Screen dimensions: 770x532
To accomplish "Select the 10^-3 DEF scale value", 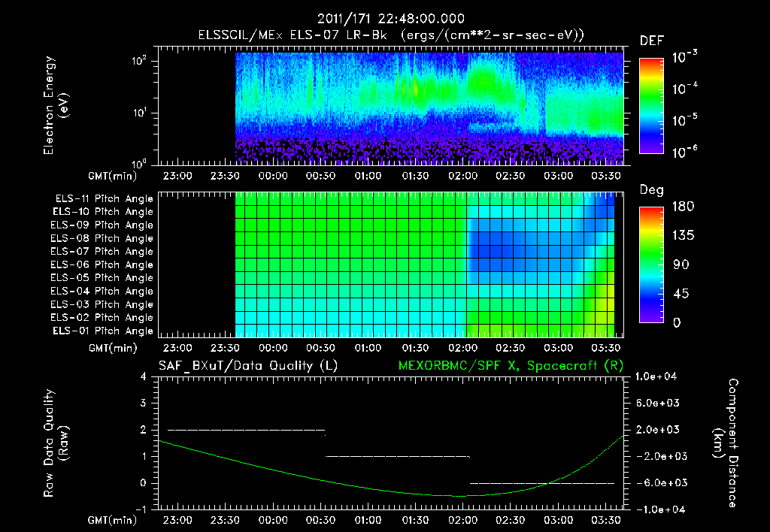I will [x=684, y=56].
